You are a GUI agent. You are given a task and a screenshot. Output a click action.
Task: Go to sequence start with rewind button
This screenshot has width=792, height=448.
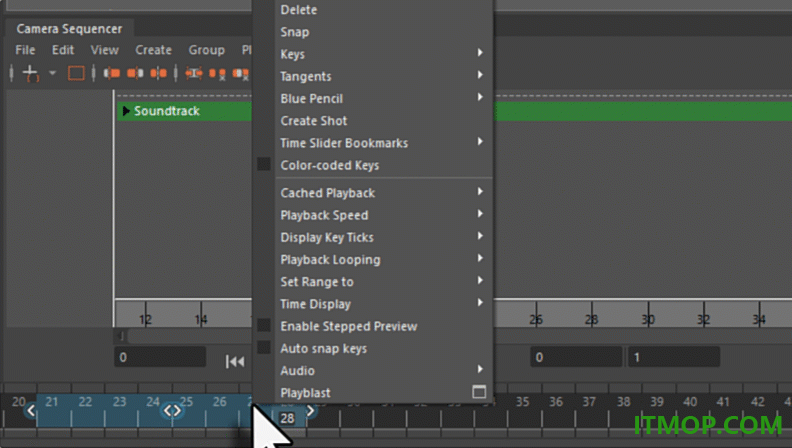[235, 361]
